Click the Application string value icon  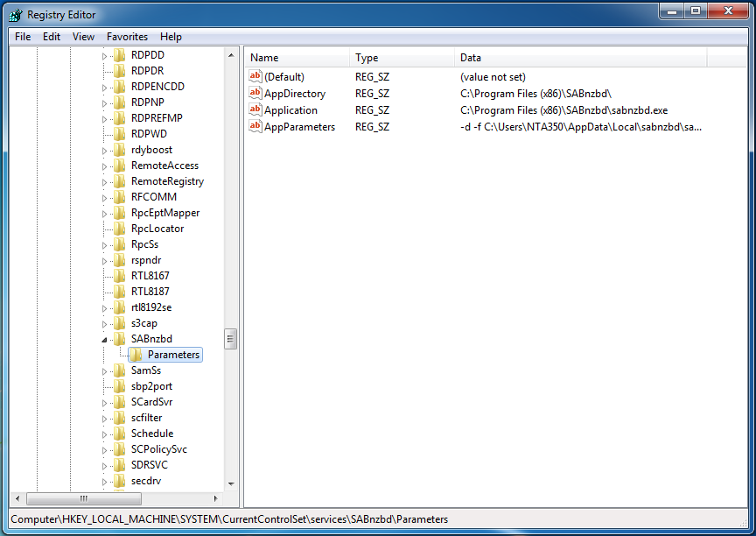click(x=255, y=109)
